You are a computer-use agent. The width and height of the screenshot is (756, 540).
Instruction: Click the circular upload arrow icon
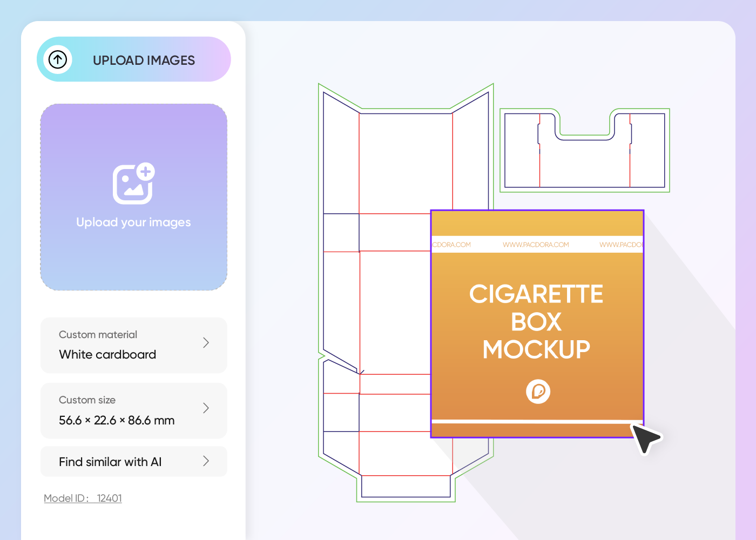coord(58,59)
